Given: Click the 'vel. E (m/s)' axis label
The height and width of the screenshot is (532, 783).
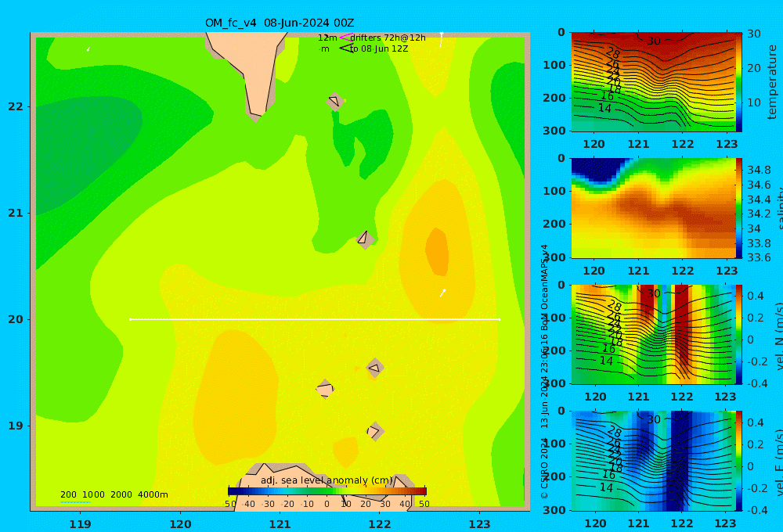Looking at the screenshot, I should [x=778, y=462].
